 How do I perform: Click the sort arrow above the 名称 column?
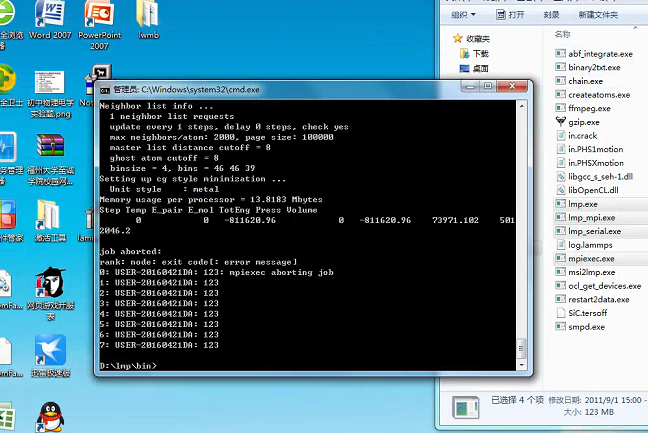click(x=635, y=27)
